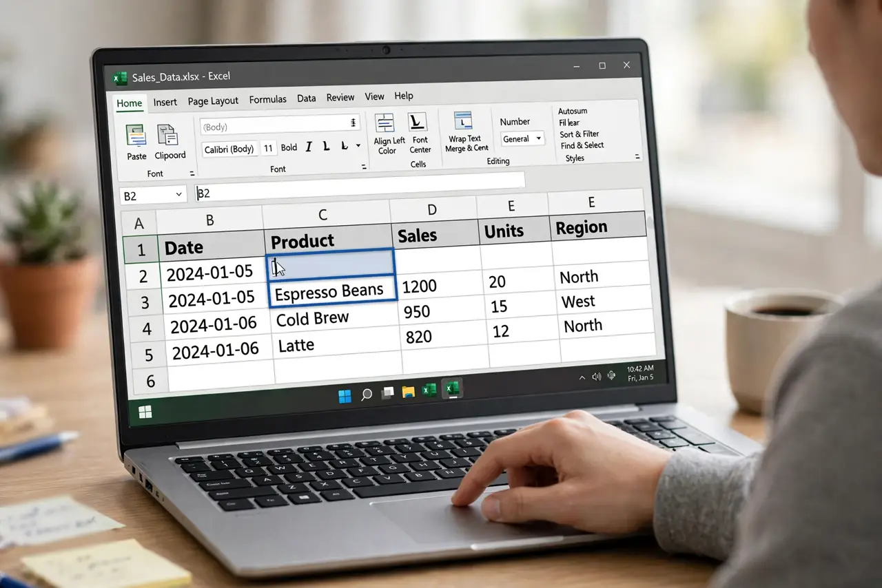The height and width of the screenshot is (588, 882).
Task: Open File Explorer from the taskbar
Action: click(409, 392)
